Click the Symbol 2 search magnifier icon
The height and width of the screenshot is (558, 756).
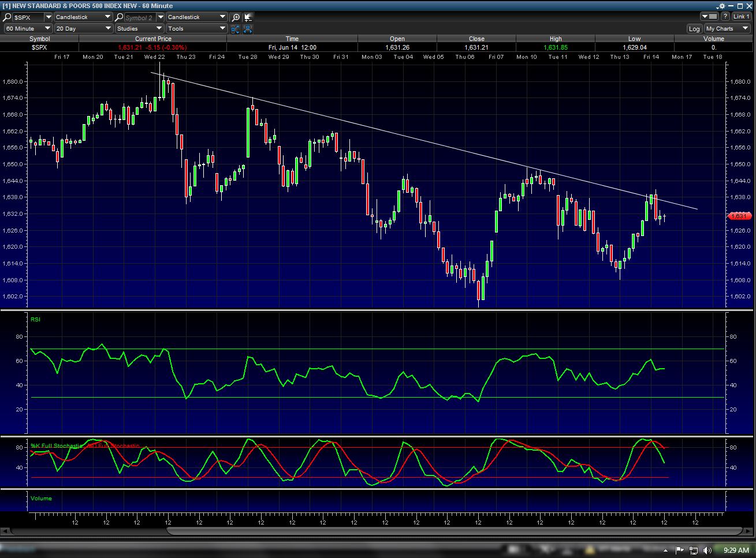119,17
